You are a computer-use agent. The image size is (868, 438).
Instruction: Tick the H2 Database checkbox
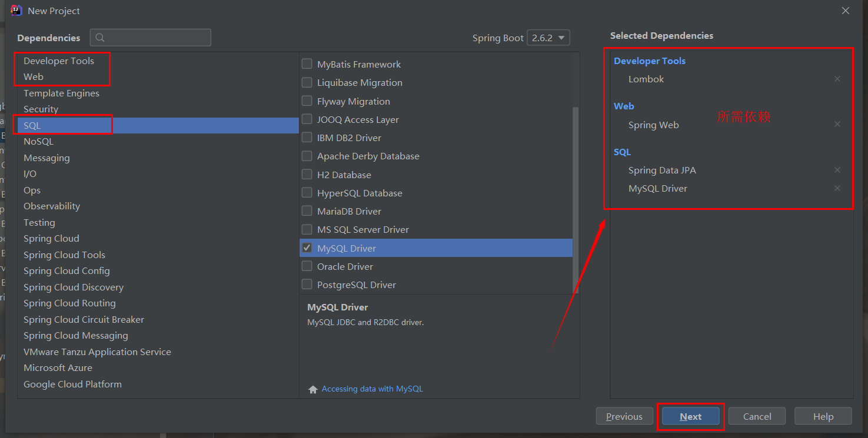click(307, 175)
